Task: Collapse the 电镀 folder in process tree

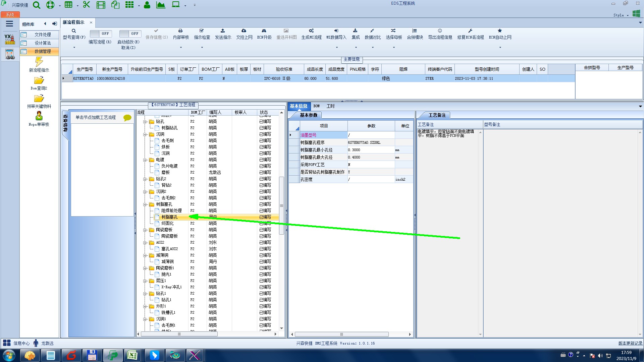Action: pos(145,160)
